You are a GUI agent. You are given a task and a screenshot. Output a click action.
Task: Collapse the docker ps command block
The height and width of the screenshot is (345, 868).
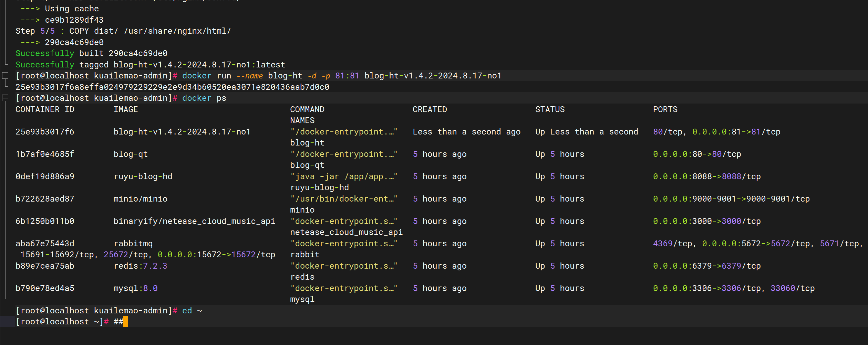(x=5, y=98)
